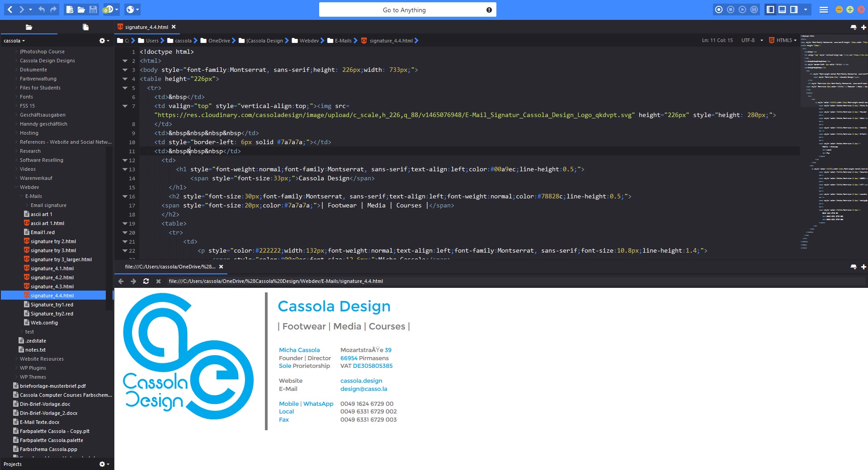Reload the browser preview page
Viewport: 868px width, 470px height.
pyautogui.click(x=146, y=281)
